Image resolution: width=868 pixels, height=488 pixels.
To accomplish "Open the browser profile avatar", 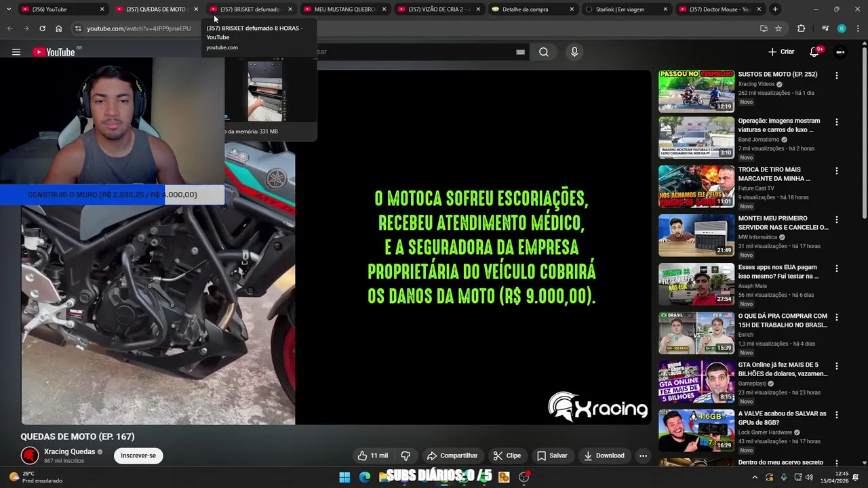I will click(842, 28).
